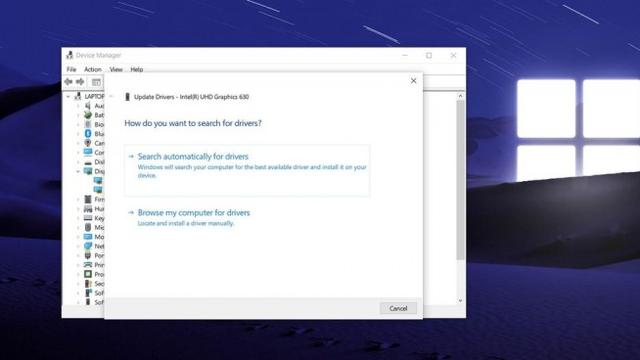Select the LAPTOP computer root node icon
640x360 pixels.
[x=78, y=96]
